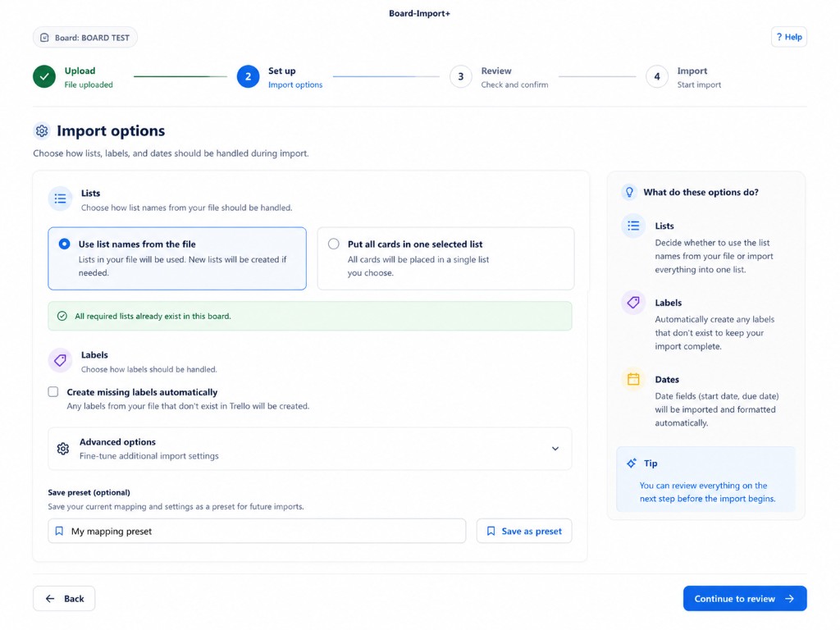Click the Check and confirm subtitle under Review

[x=514, y=84]
